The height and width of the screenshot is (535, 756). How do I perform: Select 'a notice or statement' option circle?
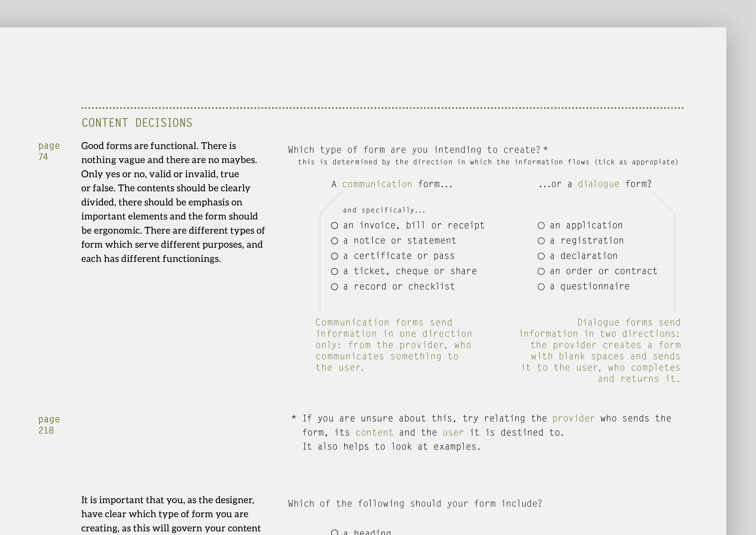click(334, 241)
